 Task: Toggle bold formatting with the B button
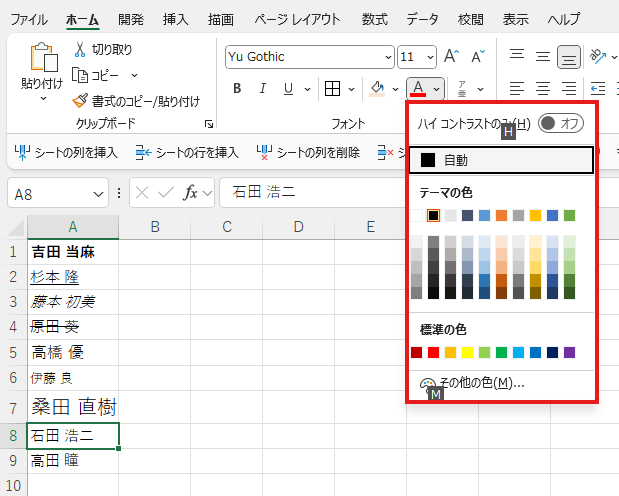(238, 89)
